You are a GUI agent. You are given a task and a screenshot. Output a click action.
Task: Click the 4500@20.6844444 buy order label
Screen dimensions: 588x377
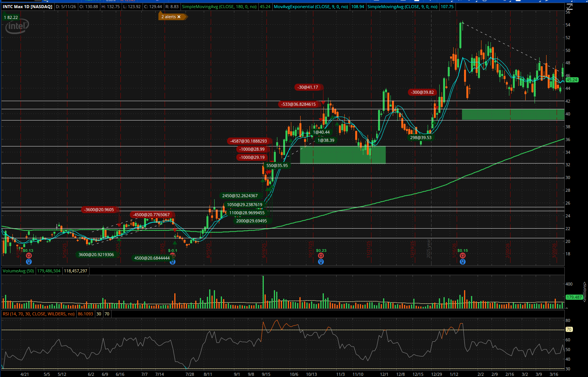click(x=152, y=258)
